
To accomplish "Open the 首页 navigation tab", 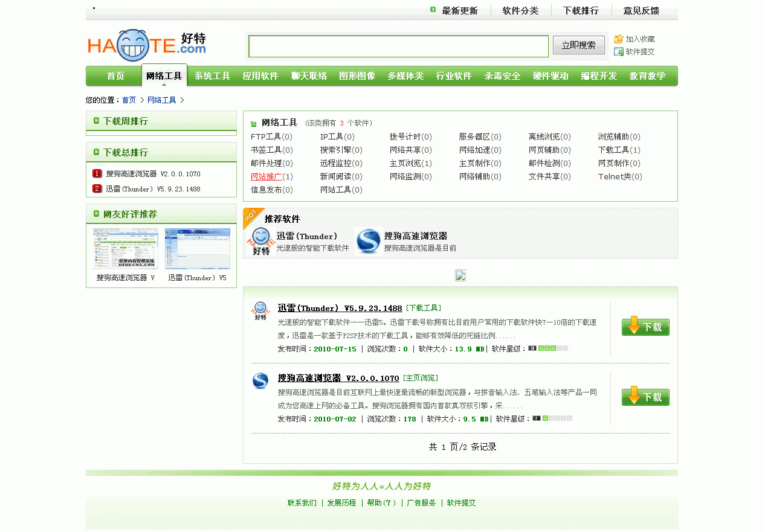I will point(115,76).
